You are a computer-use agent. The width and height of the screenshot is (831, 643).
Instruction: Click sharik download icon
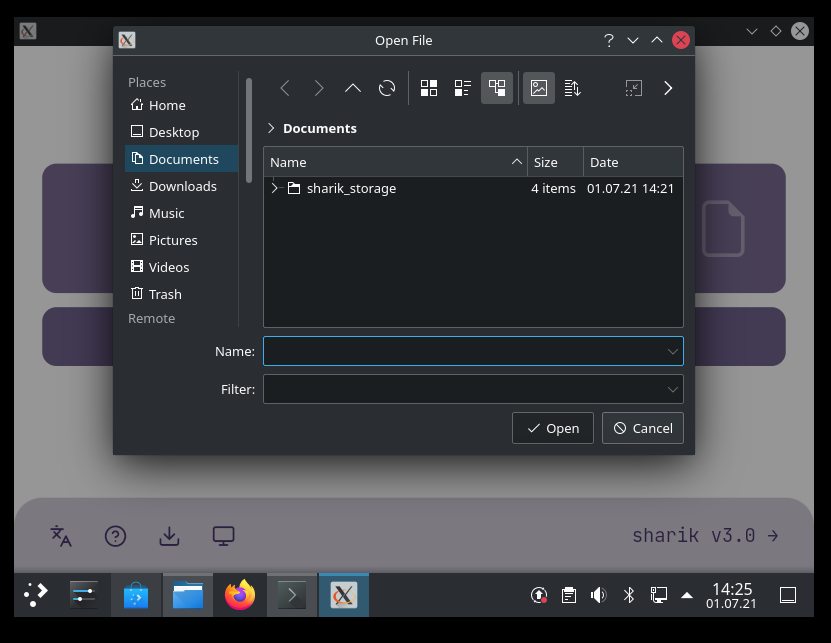point(170,536)
